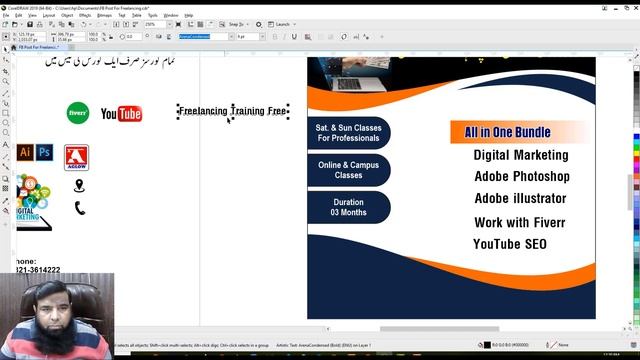Viewport: 640px width, 360px height.
Task: Toggle the interactive OpenType button
Action: pyautogui.click(x=344, y=37)
